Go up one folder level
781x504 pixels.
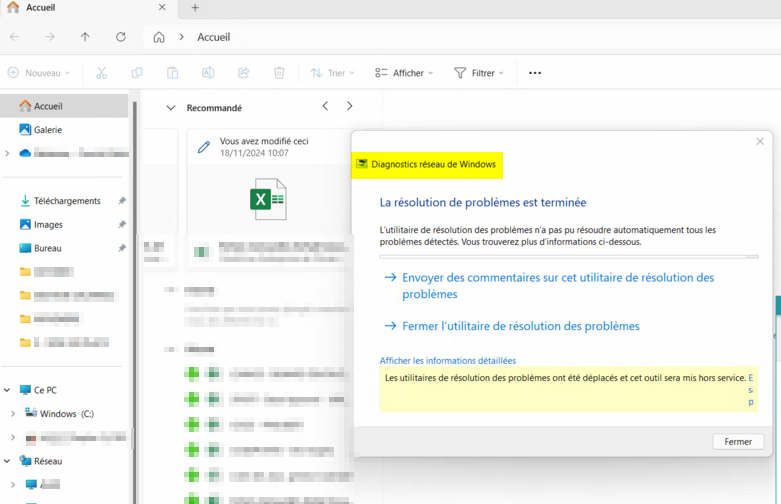click(x=85, y=37)
